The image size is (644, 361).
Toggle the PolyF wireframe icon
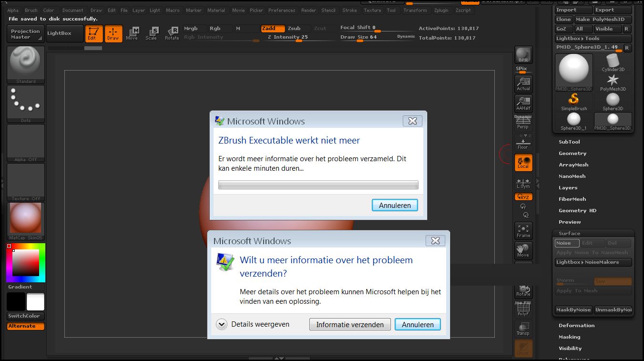(523, 309)
